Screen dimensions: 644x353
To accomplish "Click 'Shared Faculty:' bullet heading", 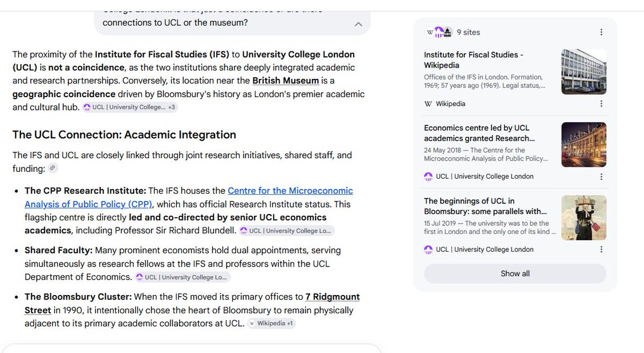I will coord(58,251).
